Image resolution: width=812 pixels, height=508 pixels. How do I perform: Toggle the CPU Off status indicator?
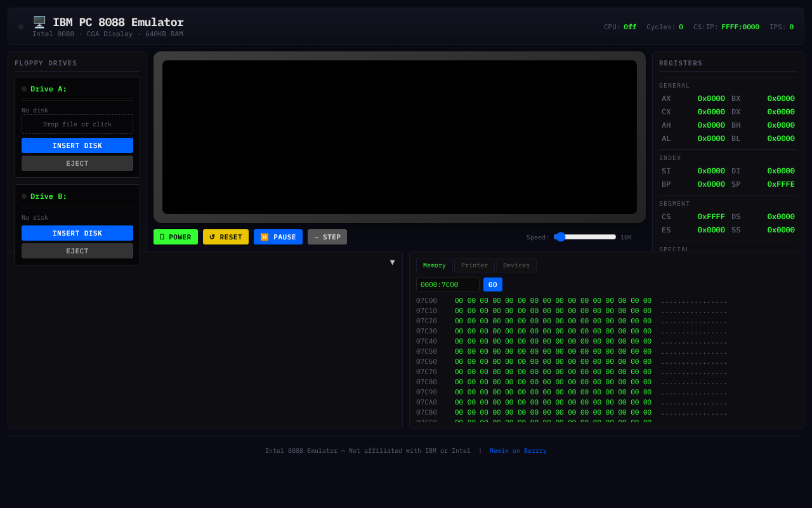(x=630, y=27)
